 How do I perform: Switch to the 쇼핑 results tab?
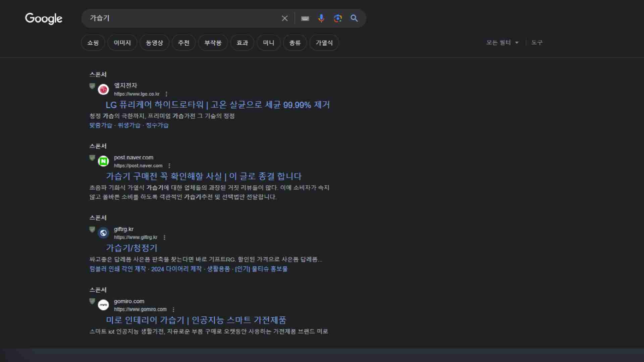[93, 43]
